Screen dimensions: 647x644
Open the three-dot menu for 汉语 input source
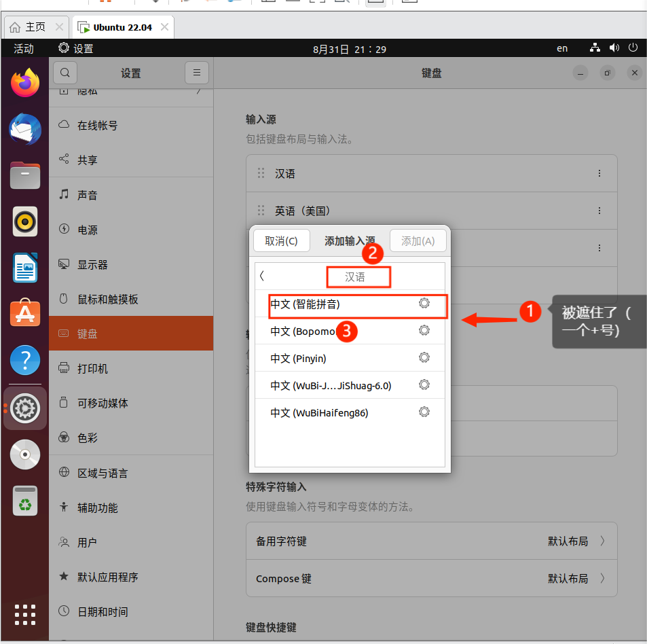[599, 173]
